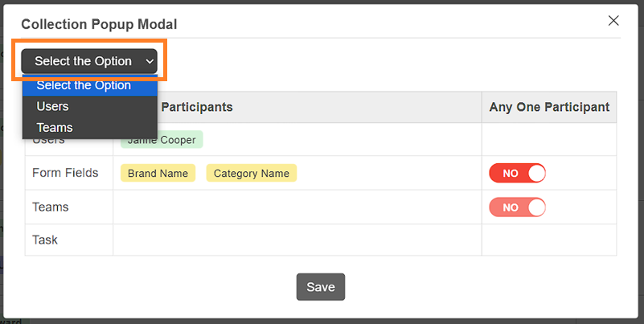Screen dimensions: 644x324
Task: Click the Any One Participant column header
Action: tap(549, 107)
